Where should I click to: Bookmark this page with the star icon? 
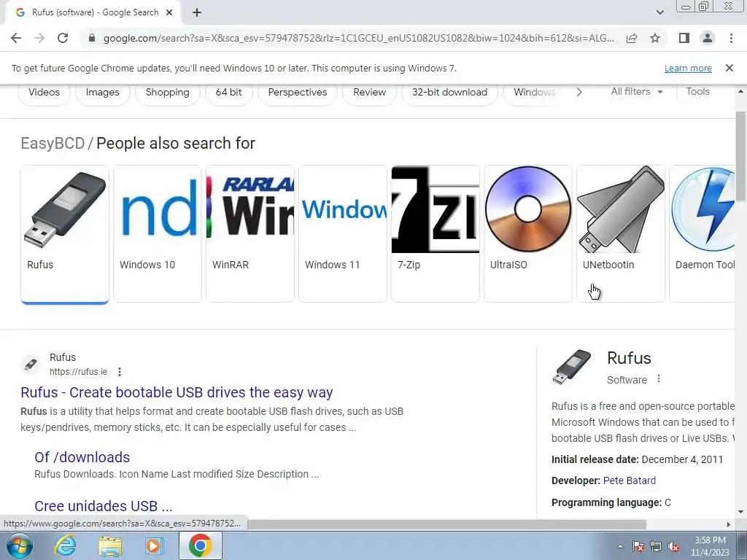655,38
